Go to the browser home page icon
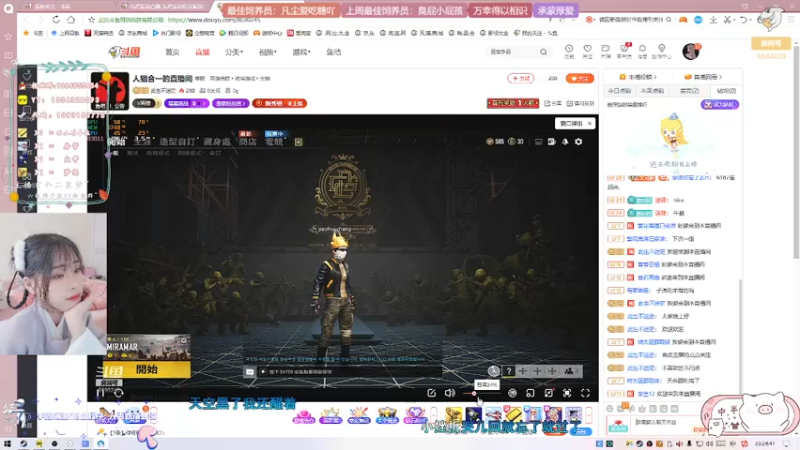This screenshot has height=450, width=800. [71, 19]
